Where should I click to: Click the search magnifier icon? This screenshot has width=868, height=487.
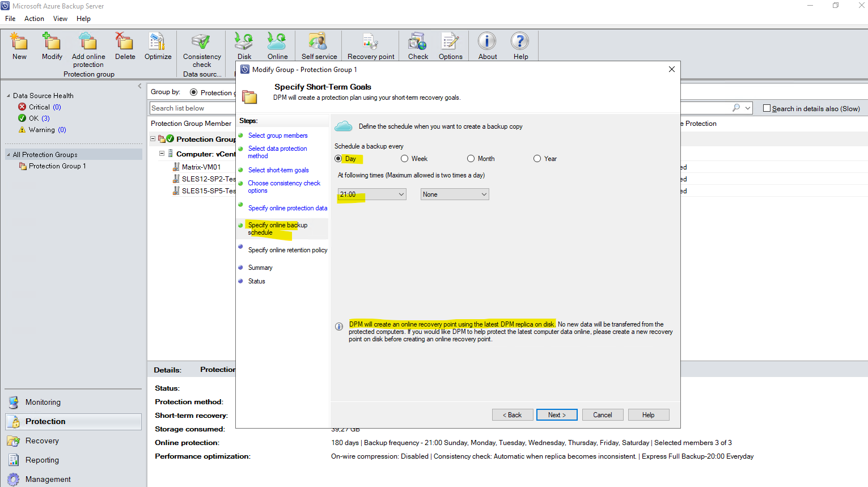pyautogui.click(x=736, y=108)
